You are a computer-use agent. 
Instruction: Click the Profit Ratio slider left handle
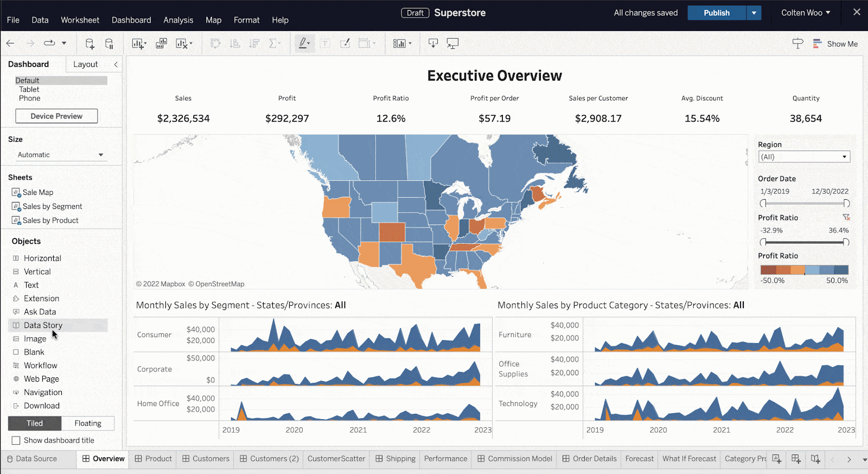[x=763, y=242]
